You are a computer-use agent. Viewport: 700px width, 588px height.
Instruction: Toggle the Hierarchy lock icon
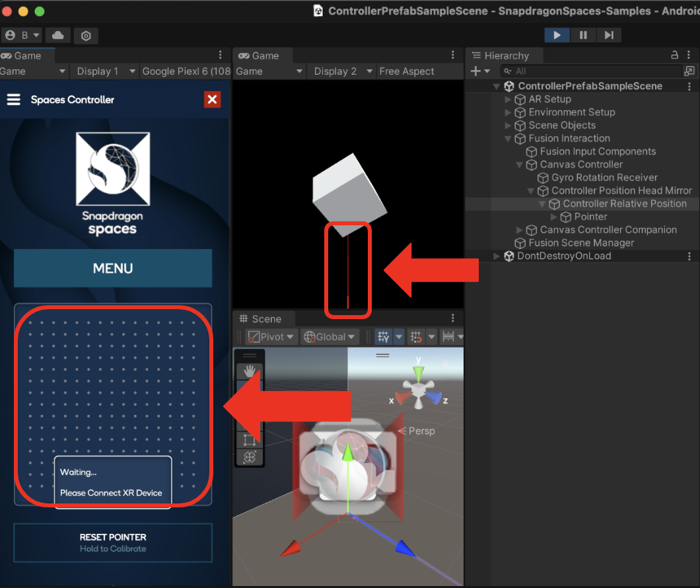coord(674,55)
